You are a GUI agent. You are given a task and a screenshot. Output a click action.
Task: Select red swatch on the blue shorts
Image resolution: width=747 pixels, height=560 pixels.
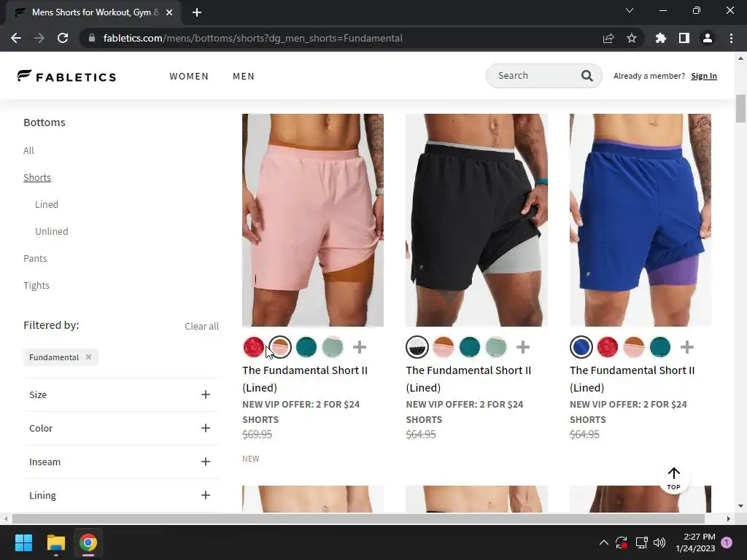point(608,347)
